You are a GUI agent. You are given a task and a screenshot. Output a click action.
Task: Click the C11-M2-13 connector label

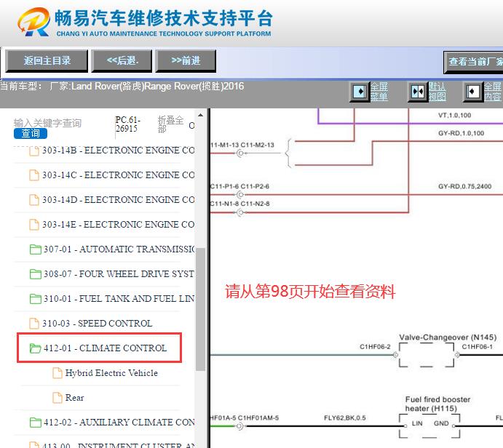point(258,145)
